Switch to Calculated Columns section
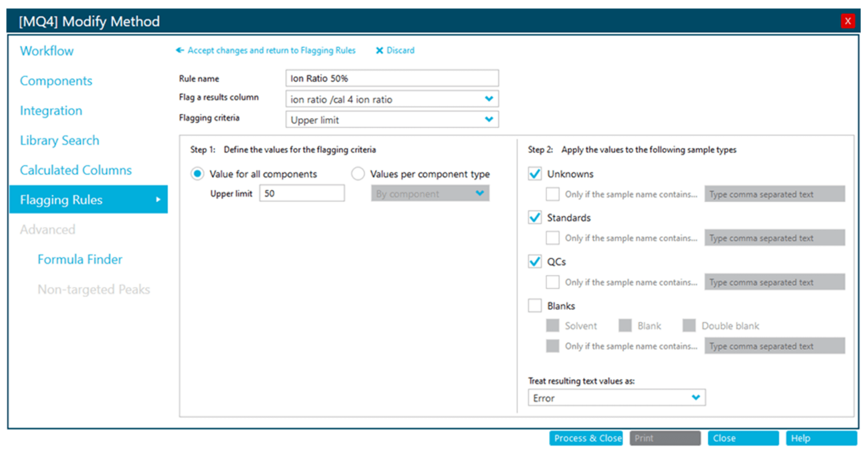The image size is (868, 455). [76, 170]
